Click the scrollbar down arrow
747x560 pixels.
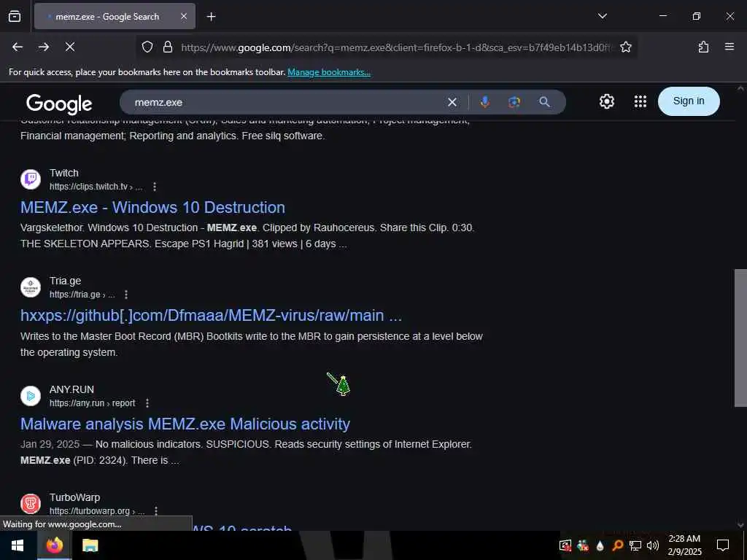coord(740,525)
